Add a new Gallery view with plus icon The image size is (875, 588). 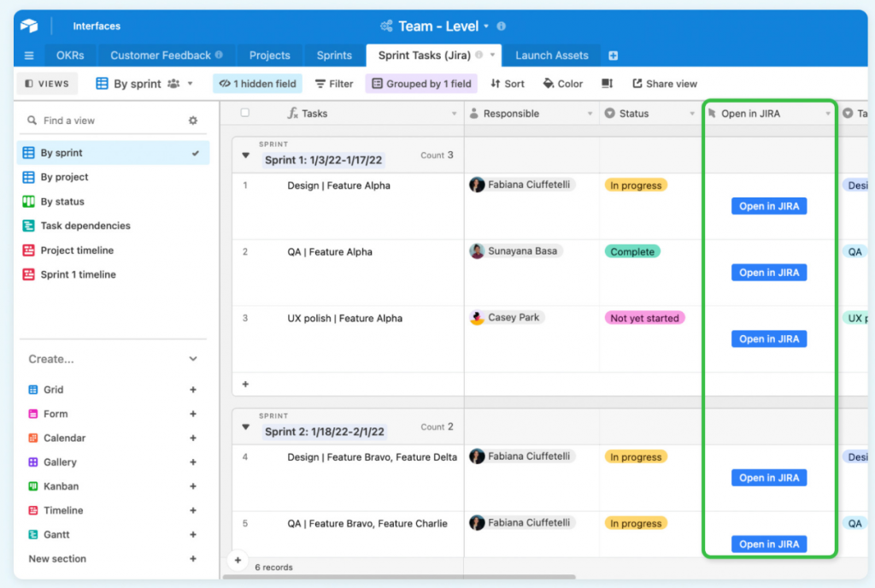tap(192, 462)
